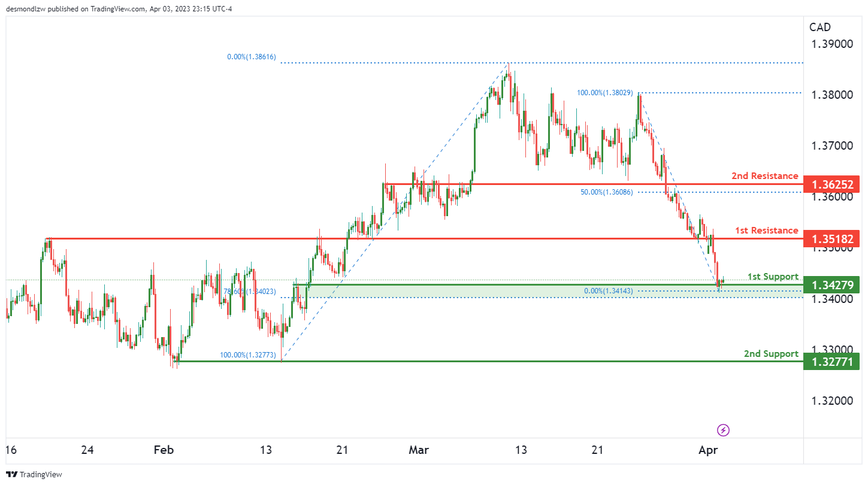Select the "1st Support" label
This screenshot has height=485, width=868.
click(773, 277)
